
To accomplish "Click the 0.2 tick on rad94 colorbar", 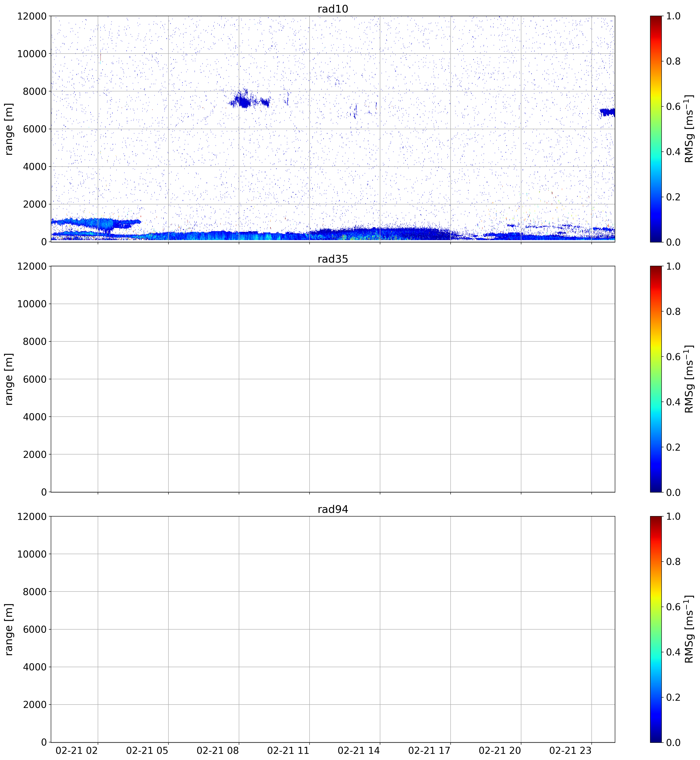I will pos(673,698).
